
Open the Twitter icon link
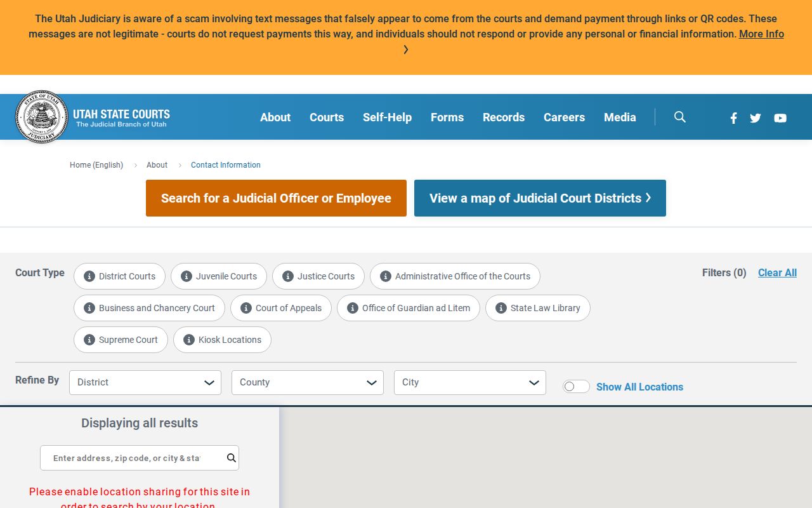click(756, 118)
